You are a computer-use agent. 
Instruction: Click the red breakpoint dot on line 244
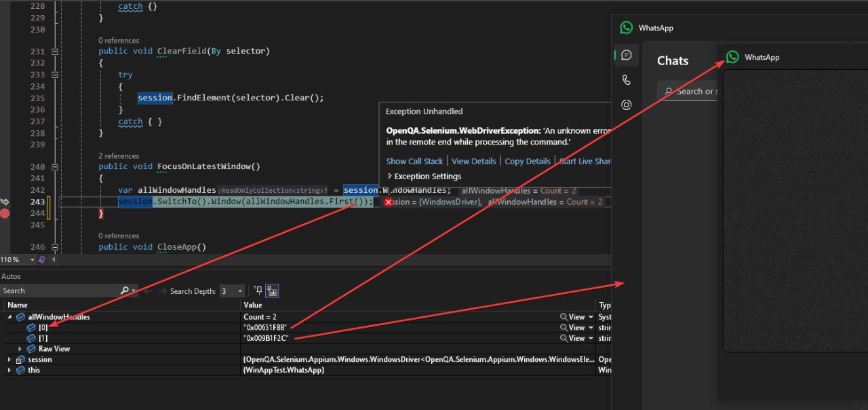5,213
